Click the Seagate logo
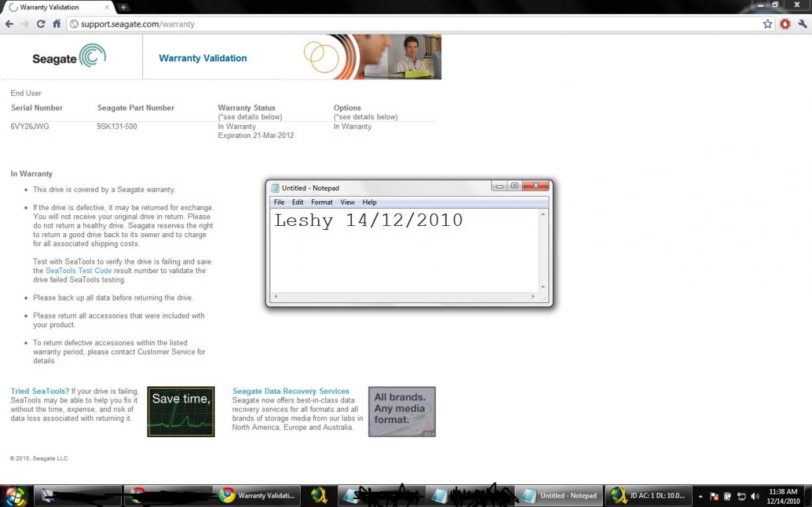 click(x=69, y=57)
